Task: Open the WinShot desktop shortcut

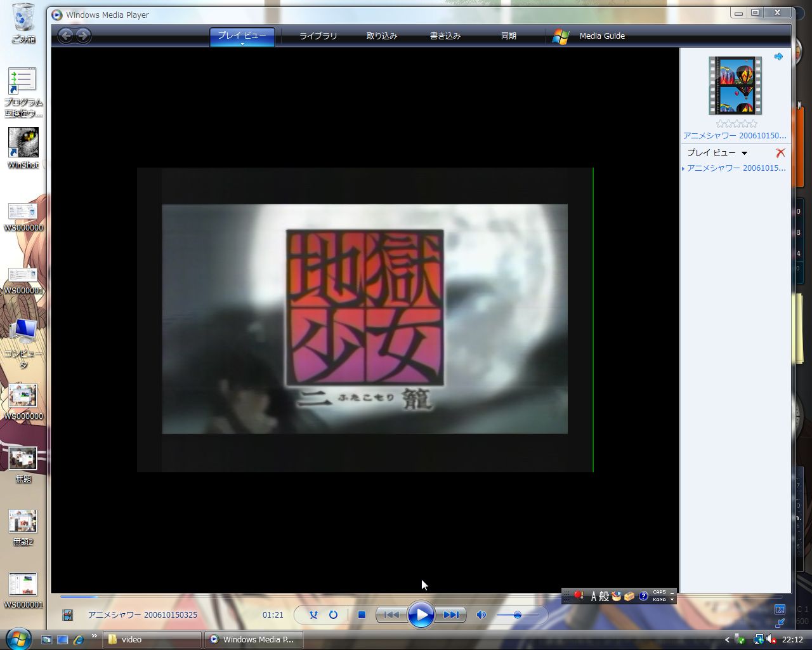Action: (23, 148)
